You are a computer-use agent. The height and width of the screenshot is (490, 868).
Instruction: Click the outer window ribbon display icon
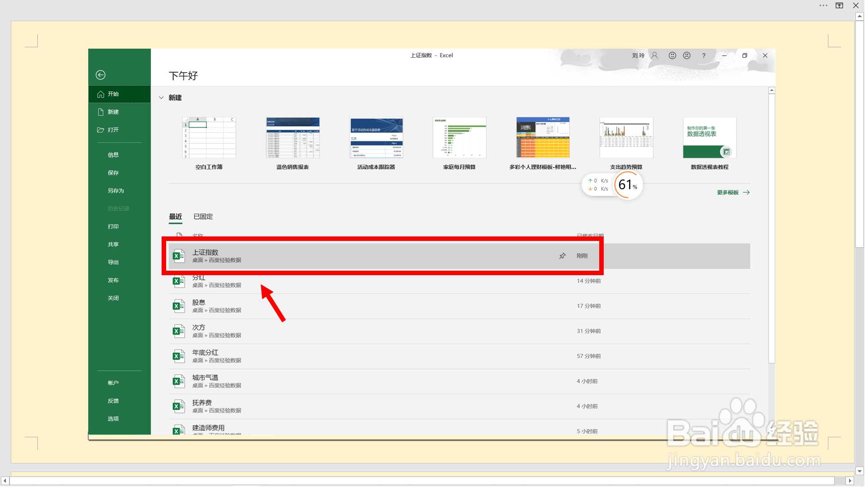point(843,6)
